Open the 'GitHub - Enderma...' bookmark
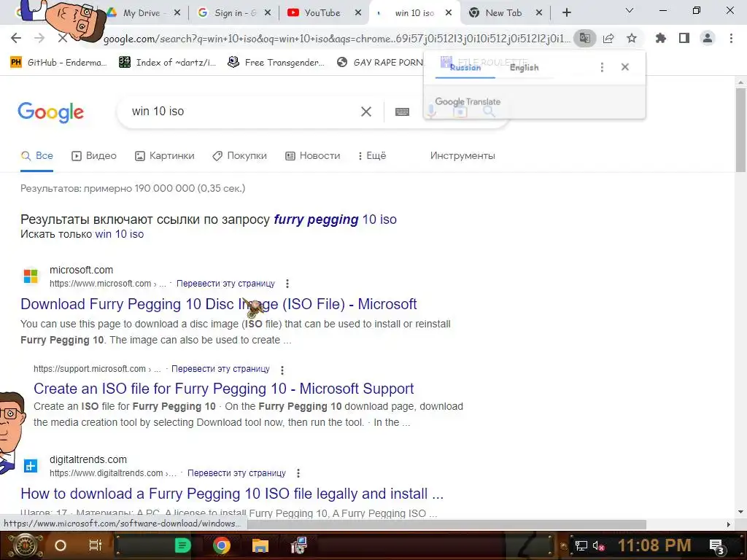 click(x=59, y=63)
